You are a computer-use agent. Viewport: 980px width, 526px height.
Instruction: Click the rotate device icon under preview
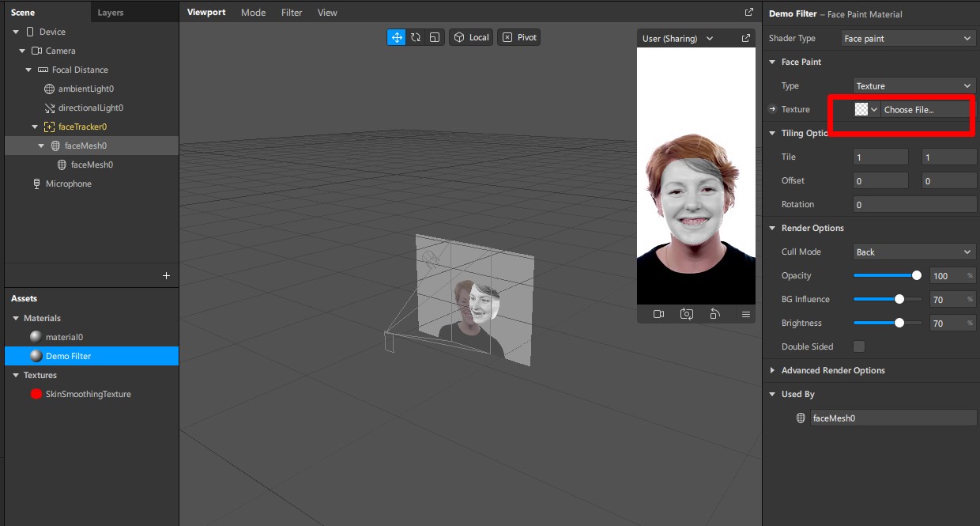pyautogui.click(x=714, y=314)
